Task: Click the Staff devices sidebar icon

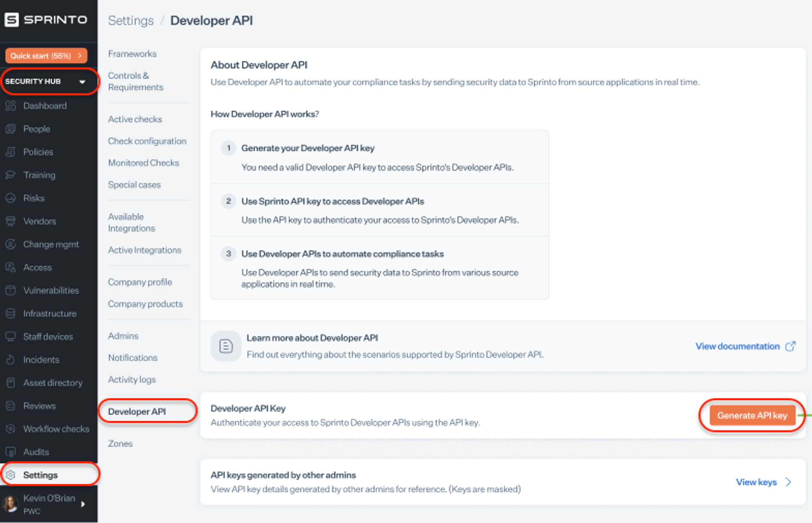Action: (x=11, y=337)
